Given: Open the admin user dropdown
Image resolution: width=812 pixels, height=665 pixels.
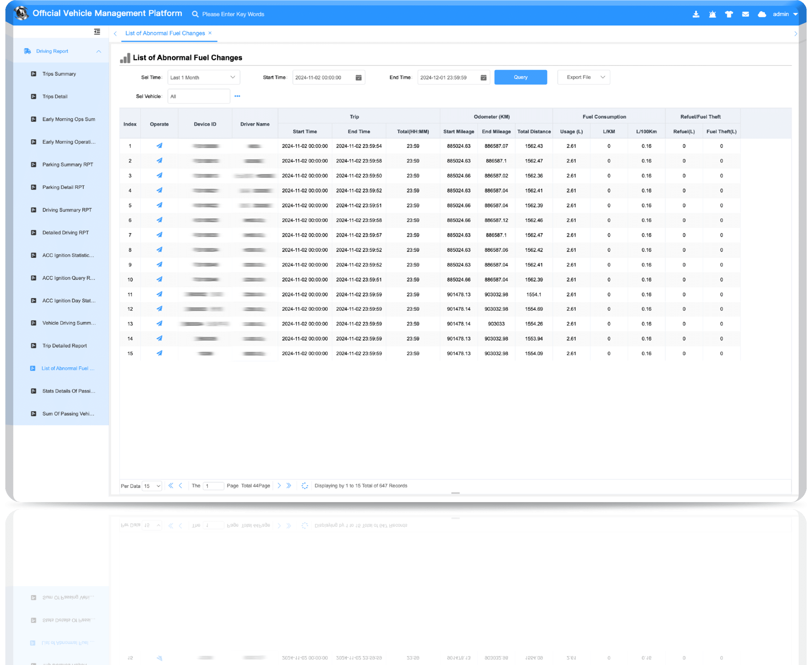Looking at the screenshot, I should [785, 14].
